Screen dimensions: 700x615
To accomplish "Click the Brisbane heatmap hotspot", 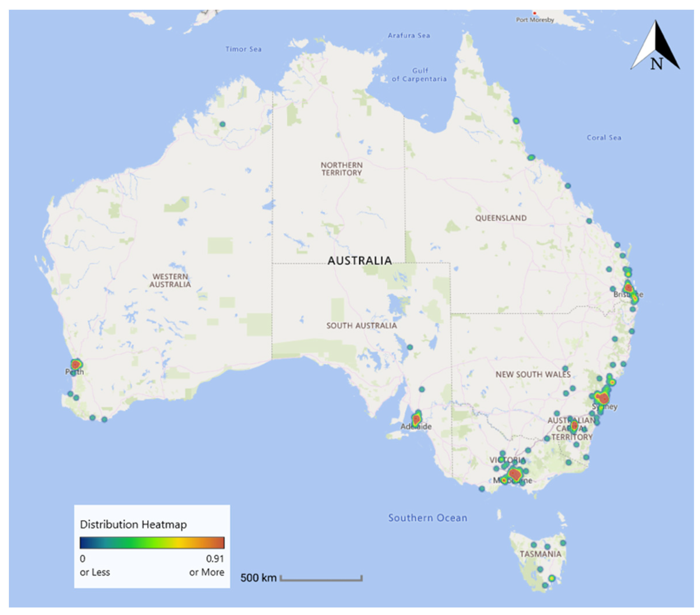I will 628,287.
